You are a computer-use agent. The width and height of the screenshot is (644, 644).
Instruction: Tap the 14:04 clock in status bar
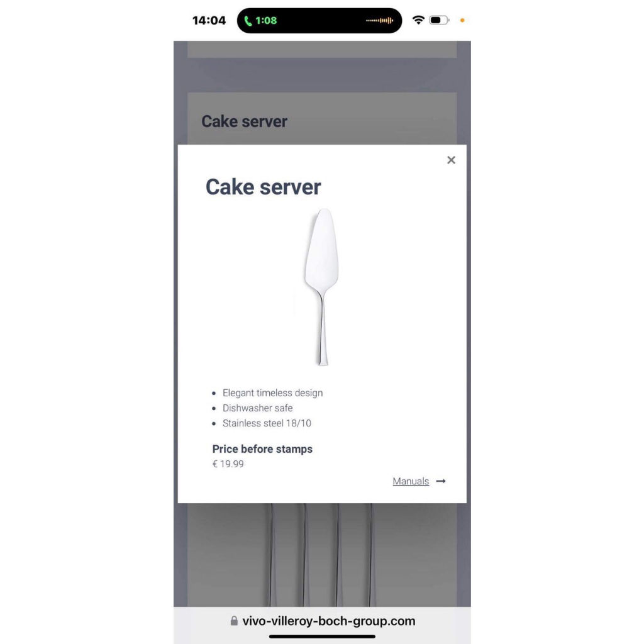(209, 21)
